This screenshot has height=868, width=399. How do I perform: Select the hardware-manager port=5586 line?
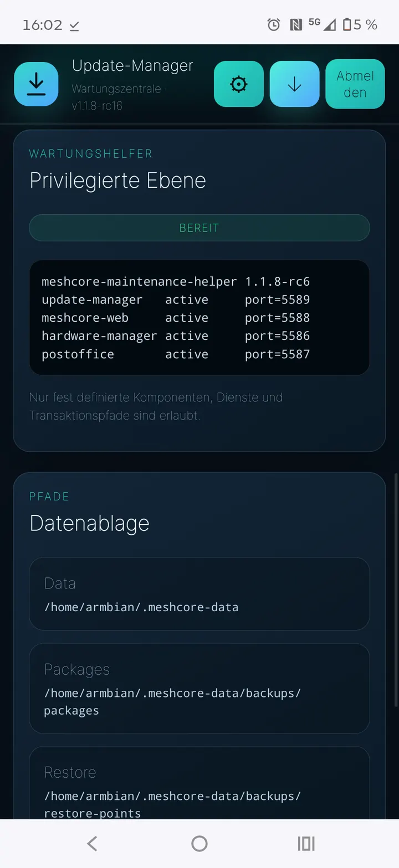pyautogui.click(x=176, y=336)
